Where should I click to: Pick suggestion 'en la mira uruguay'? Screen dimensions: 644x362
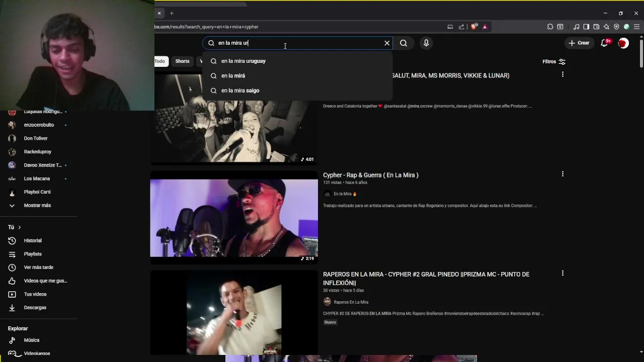(x=297, y=61)
